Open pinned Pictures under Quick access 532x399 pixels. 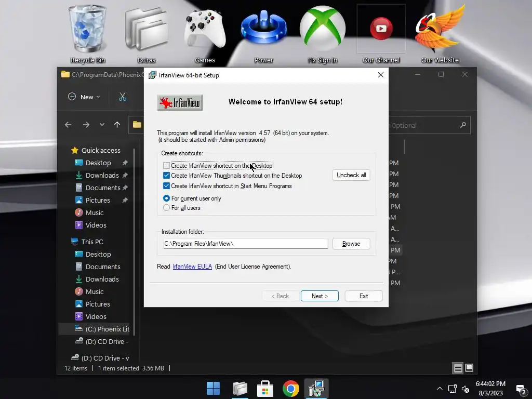tap(98, 200)
